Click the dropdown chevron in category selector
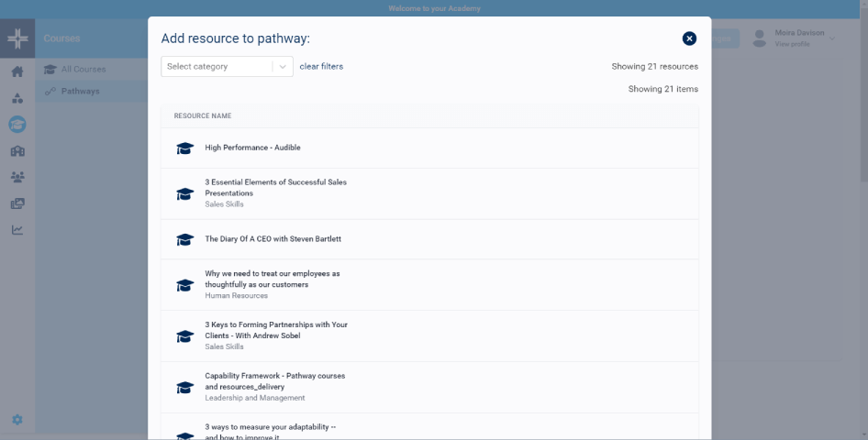Image resolution: width=868 pixels, height=440 pixels. pyautogui.click(x=283, y=67)
